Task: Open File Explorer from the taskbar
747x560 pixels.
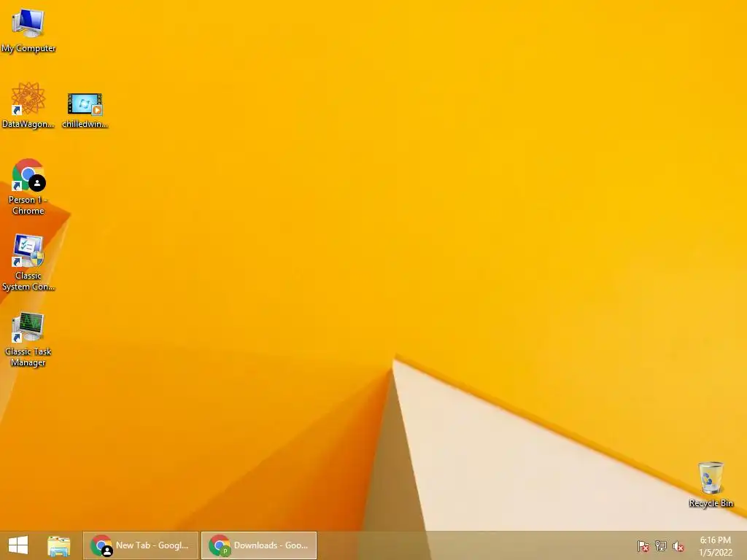Action: coord(58,545)
